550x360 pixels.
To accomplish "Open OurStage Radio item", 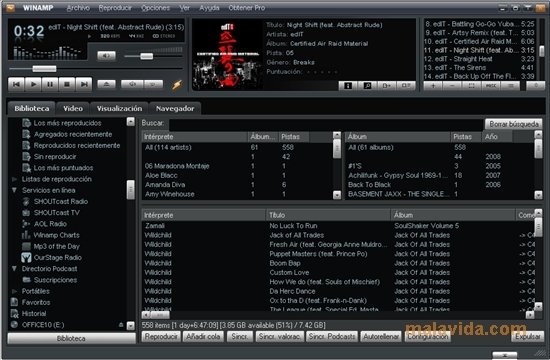I will pyautogui.click(x=58, y=258).
